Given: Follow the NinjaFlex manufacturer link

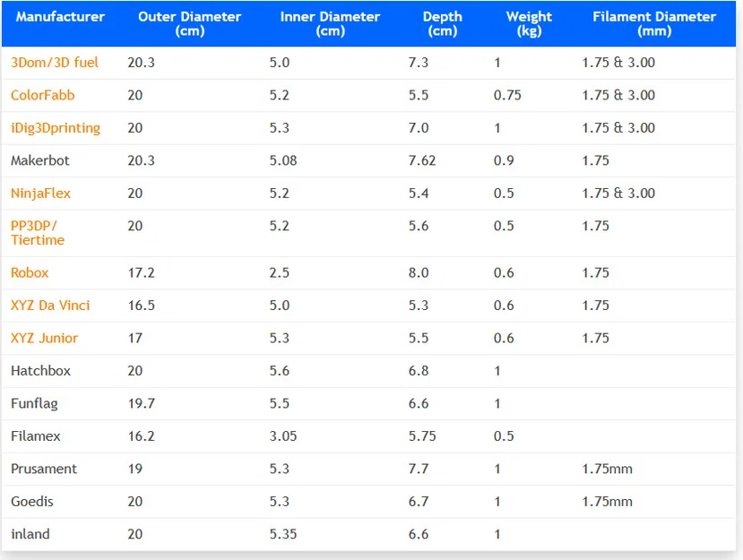Looking at the screenshot, I should point(41,194).
